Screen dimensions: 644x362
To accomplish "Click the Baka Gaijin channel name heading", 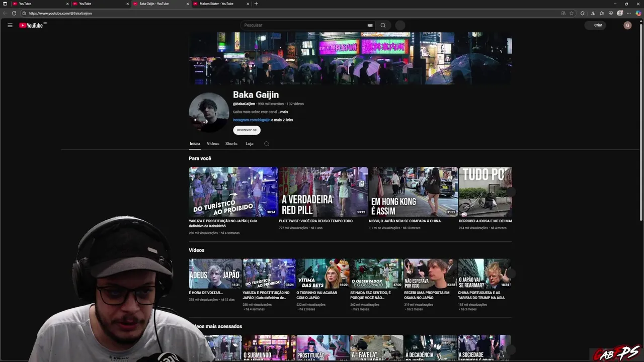I will [x=256, y=95].
